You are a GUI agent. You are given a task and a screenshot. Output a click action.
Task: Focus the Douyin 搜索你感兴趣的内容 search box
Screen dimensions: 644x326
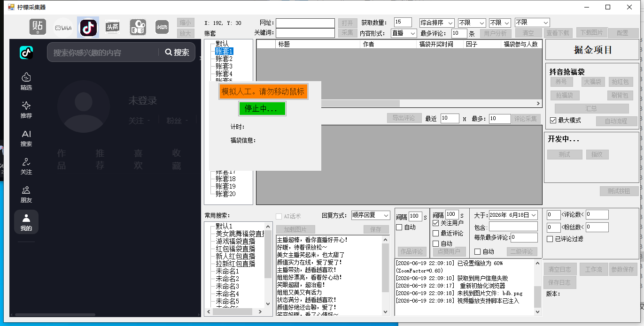[x=103, y=53]
